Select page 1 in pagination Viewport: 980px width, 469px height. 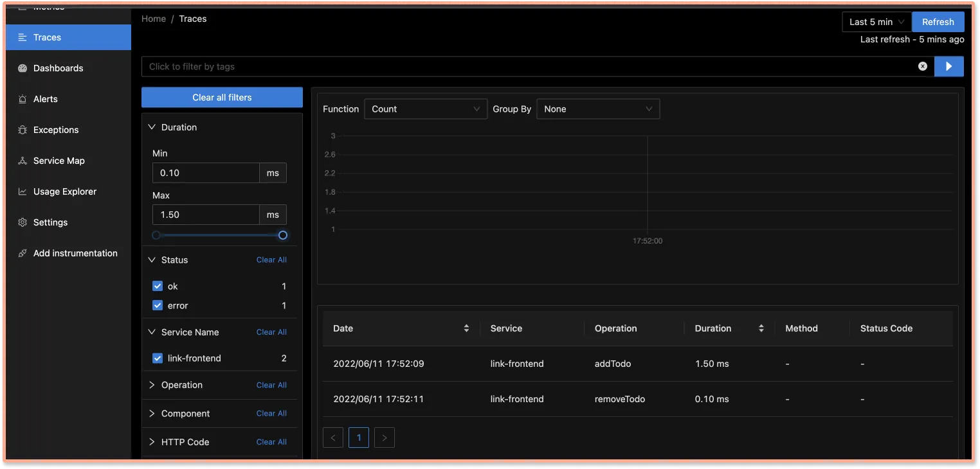(x=359, y=438)
